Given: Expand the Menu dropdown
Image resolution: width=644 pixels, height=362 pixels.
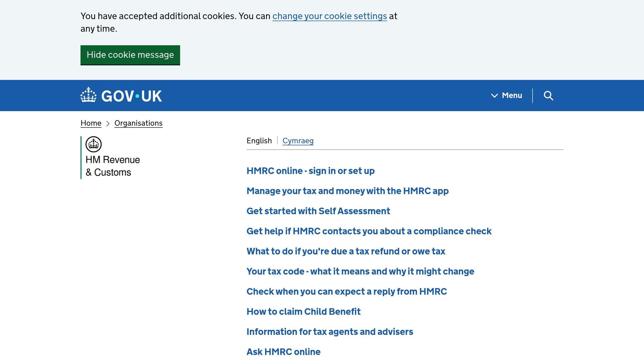Looking at the screenshot, I should click(511, 96).
